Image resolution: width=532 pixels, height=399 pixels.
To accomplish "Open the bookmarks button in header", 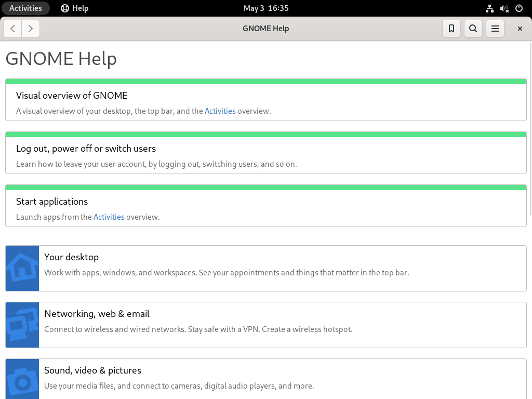I will pyautogui.click(x=451, y=29).
